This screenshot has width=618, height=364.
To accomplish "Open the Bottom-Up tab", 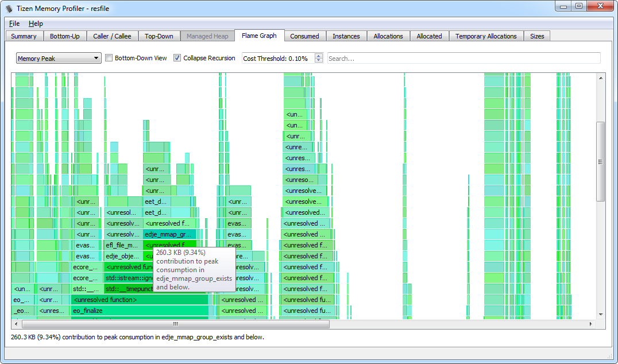I will [x=65, y=36].
